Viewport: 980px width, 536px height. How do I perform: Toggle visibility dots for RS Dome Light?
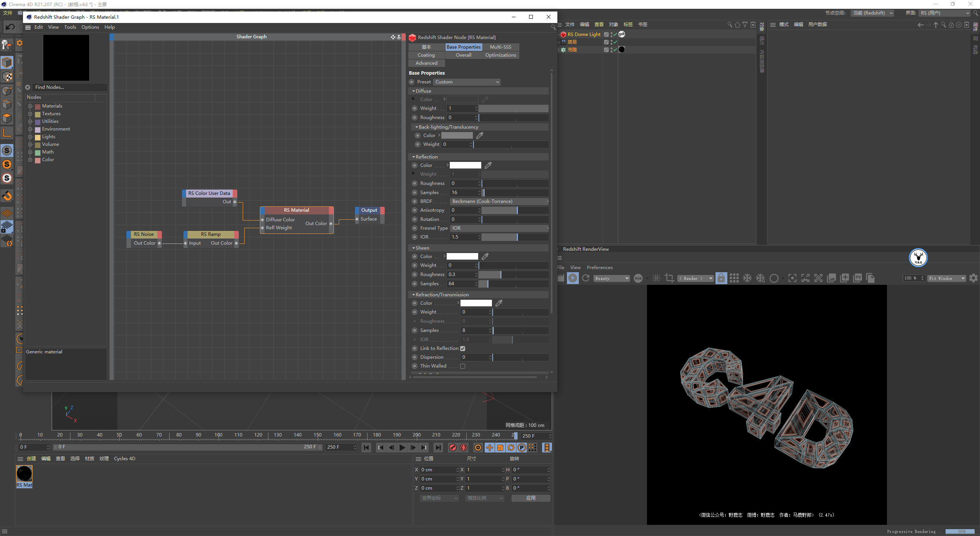[611, 34]
